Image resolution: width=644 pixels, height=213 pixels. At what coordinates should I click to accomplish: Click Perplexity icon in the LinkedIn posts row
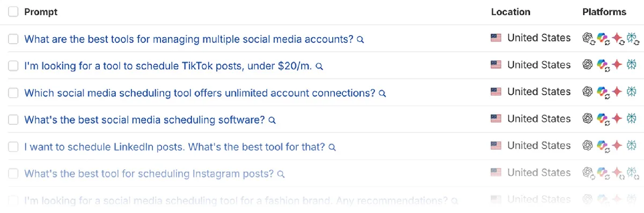tap(633, 146)
